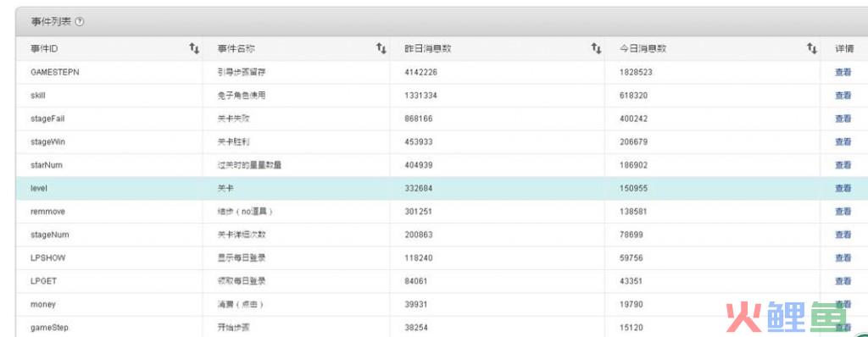Open 查看 link in highlighted level row
The height and width of the screenshot is (337, 868).
tap(843, 188)
